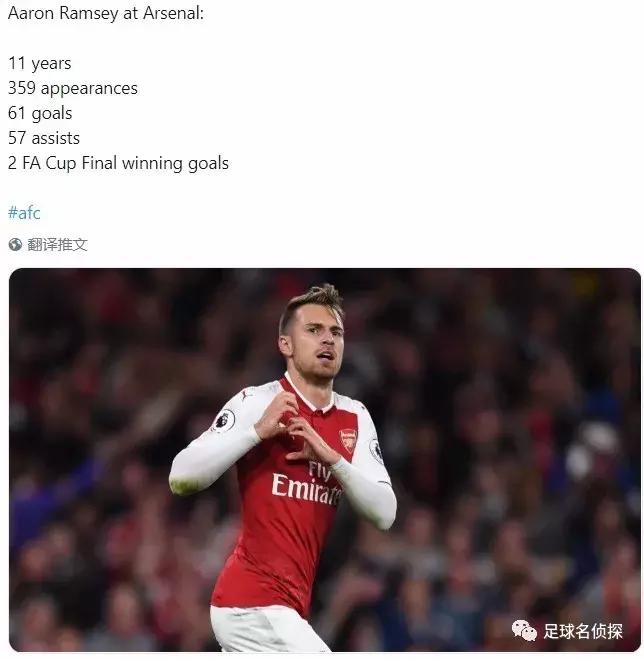The height and width of the screenshot is (660, 644).
Task: Click the white shorts at the photo bottom
Action: (x=268, y=630)
